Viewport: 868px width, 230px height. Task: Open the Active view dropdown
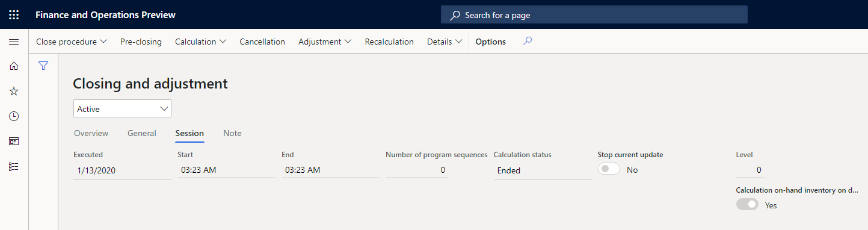tap(122, 109)
